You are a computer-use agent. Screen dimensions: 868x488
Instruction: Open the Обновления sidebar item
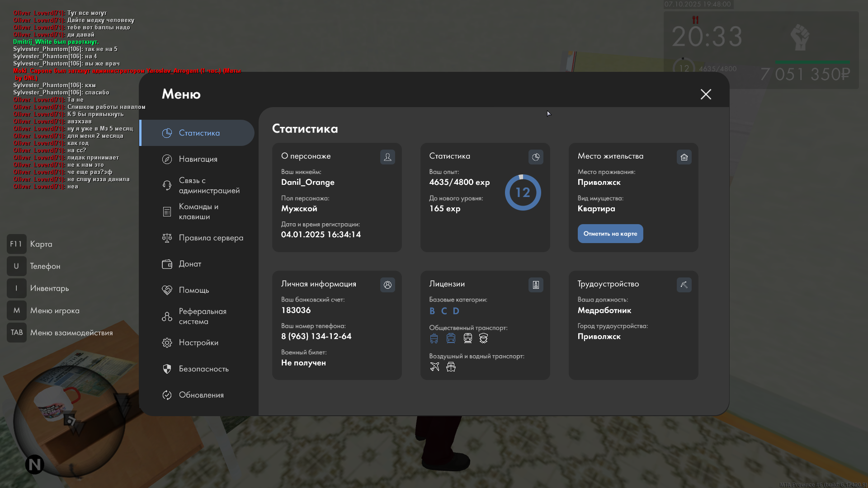201,395
